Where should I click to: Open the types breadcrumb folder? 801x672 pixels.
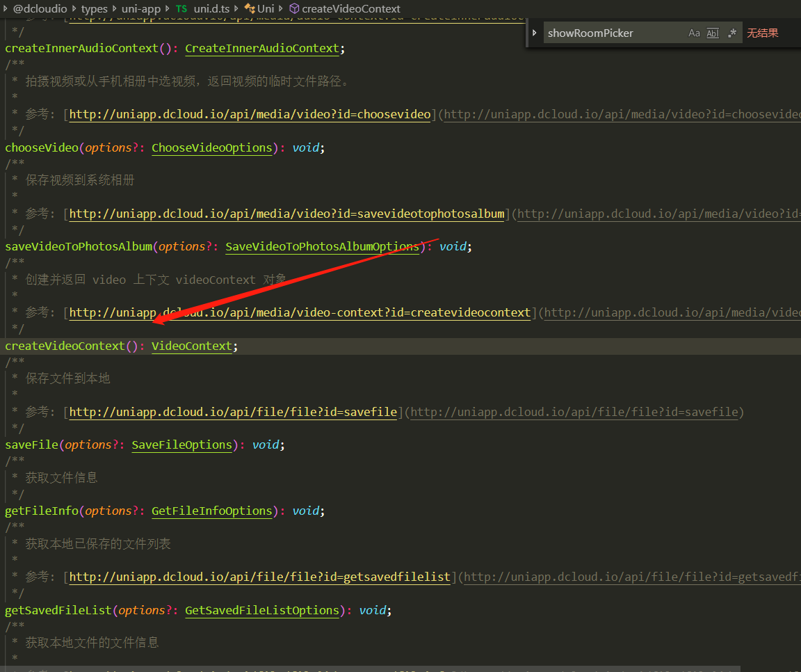[x=94, y=9]
